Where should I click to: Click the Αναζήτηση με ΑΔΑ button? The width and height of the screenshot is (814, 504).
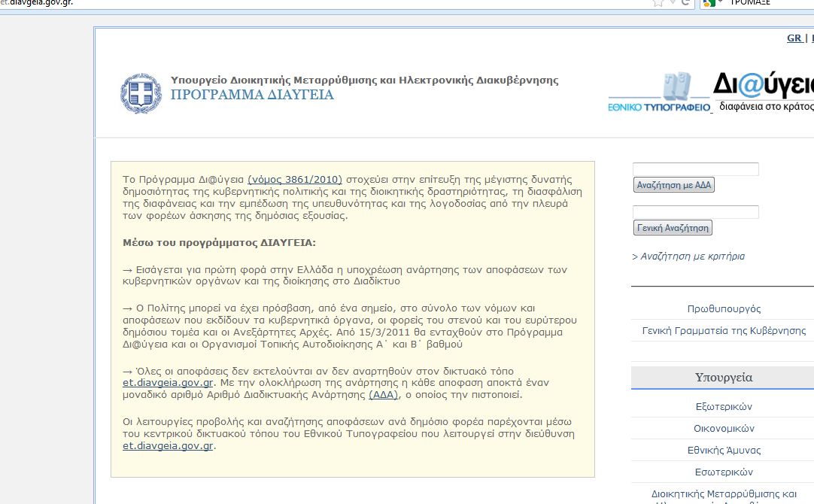[673, 185]
